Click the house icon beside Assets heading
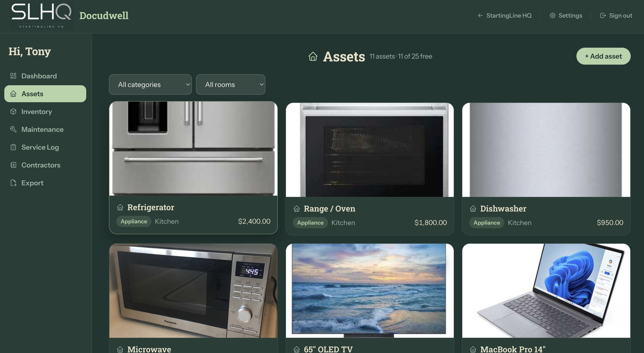The image size is (644, 353). pos(313,56)
